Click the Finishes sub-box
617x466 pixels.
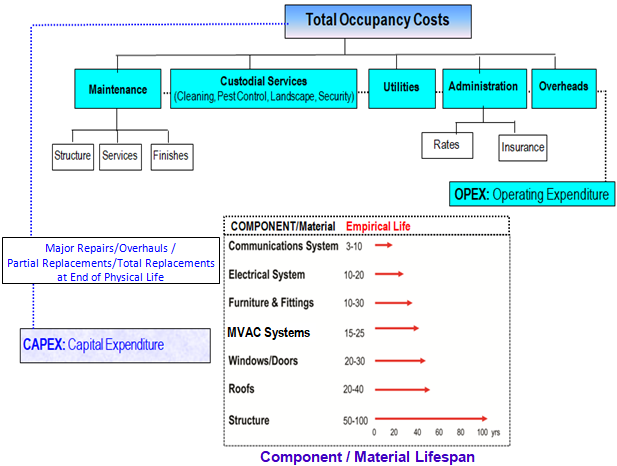(170, 156)
